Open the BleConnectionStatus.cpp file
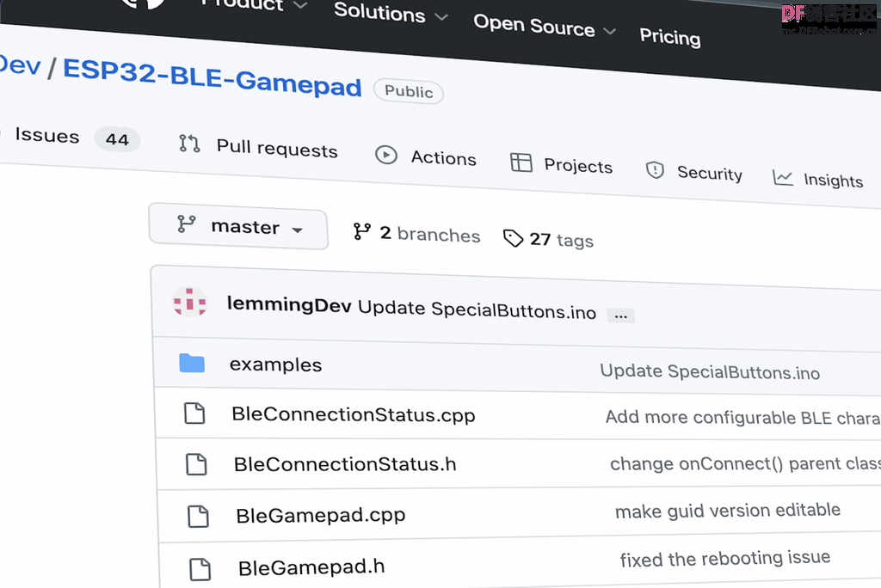Screen dimensions: 881x588 coord(354,415)
